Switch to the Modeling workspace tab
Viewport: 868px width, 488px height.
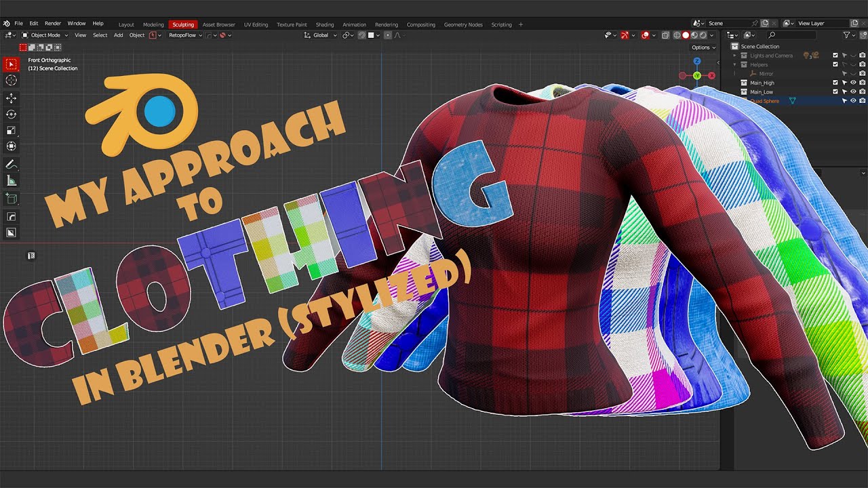coord(153,24)
